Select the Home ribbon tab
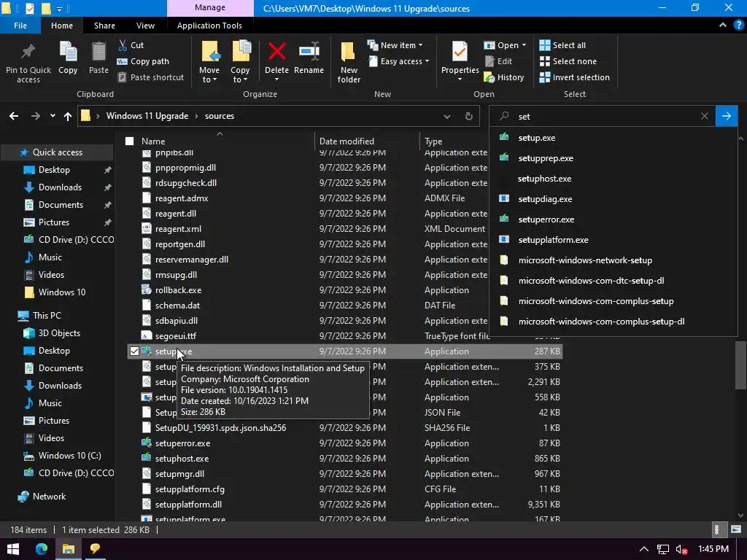 [x=62, y=26]
